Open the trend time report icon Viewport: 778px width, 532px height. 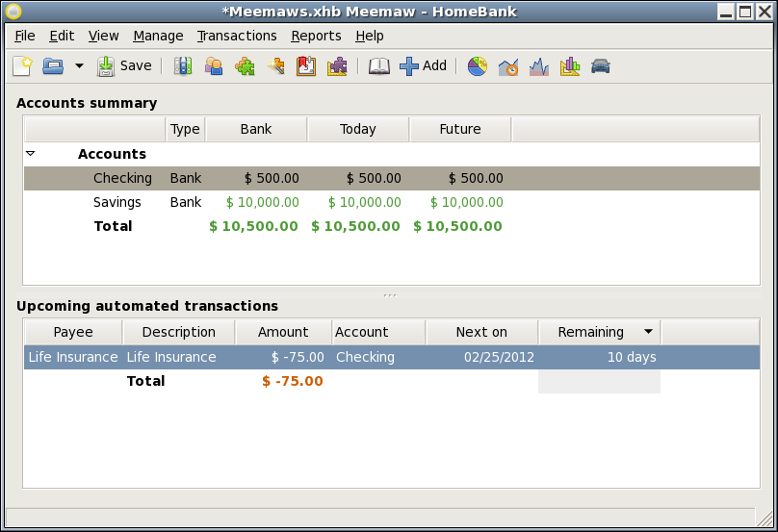(508, 66)
